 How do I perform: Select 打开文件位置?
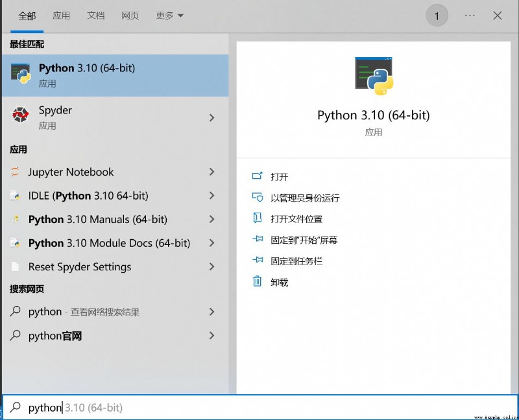296,219
